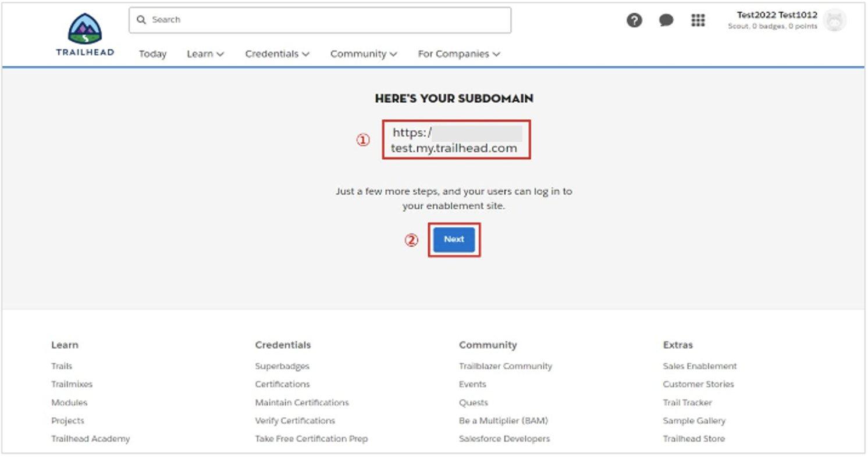Open the Superbadges footer link

[282, 366]
